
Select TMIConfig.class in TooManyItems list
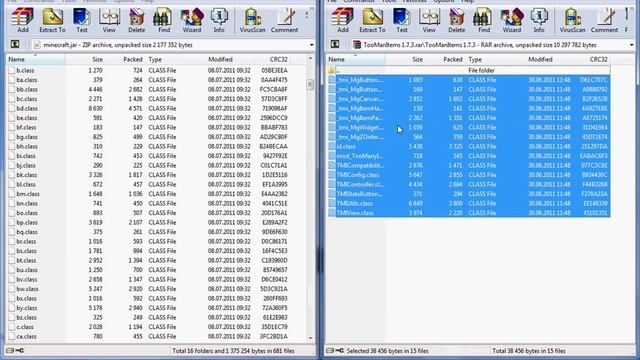click(469, 175)
